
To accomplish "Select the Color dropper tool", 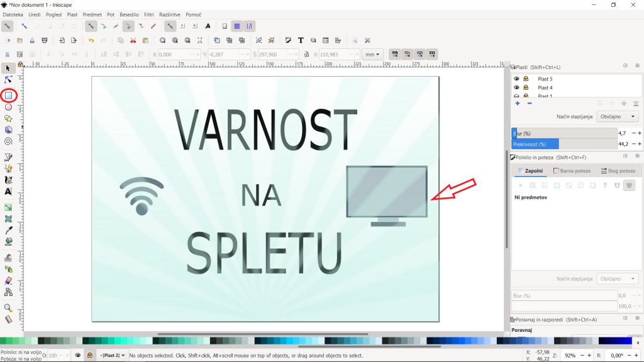I will (8, 230).
